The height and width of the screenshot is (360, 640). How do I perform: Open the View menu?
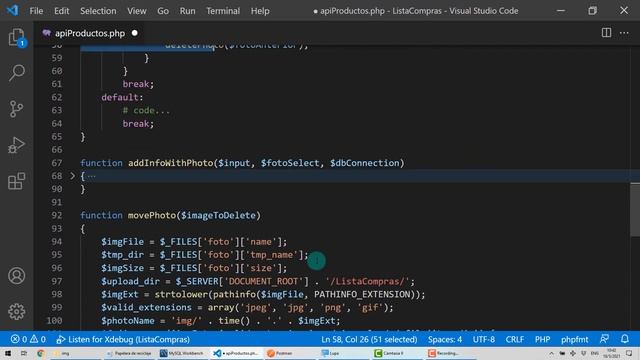pos(136,11)
